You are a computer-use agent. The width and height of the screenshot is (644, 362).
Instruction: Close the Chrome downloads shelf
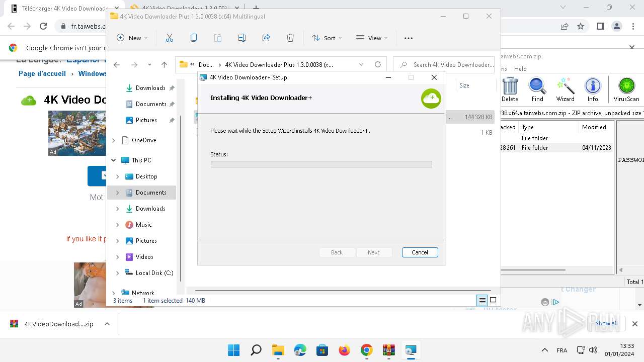click(635, 324)
